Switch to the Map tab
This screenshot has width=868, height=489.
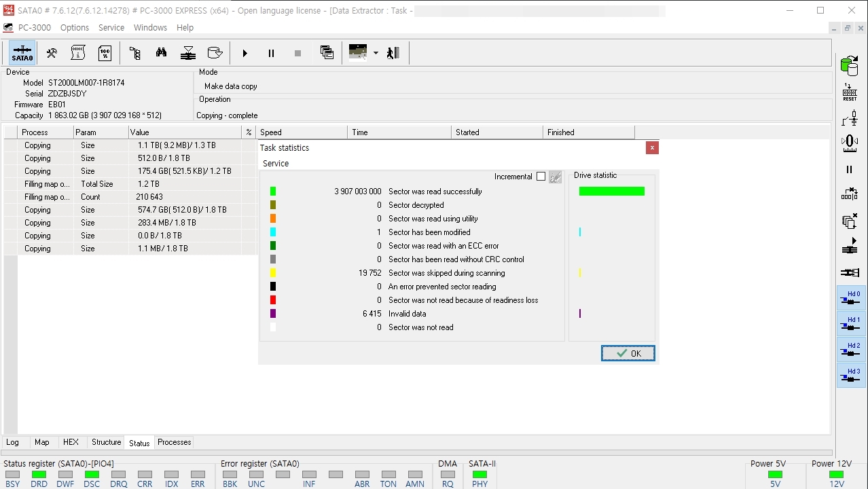[x=42, y=442]
